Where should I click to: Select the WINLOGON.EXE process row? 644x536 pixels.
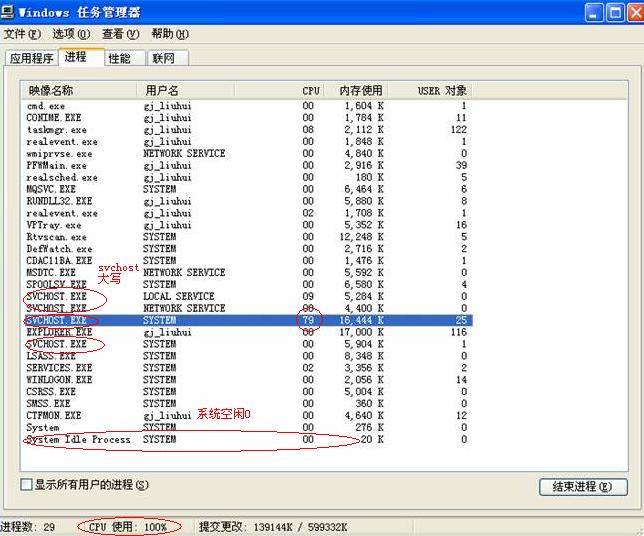pos(246,380)
